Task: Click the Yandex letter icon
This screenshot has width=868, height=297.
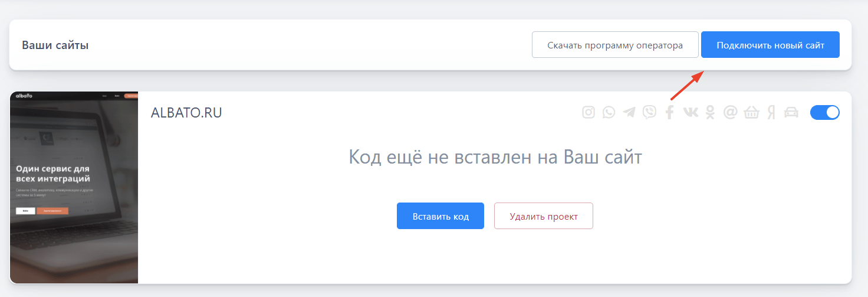Action: [771, 112]
